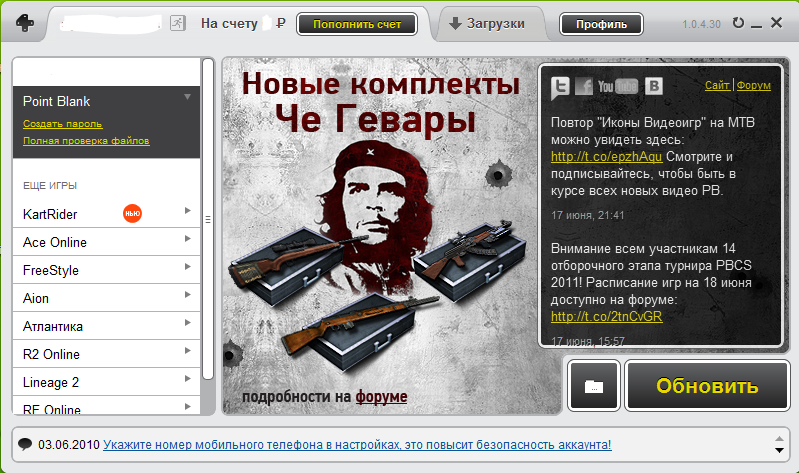Click the speech bubble notification icon
Viewport: 799px width, 473px height.
pyautogui.click(x=24, y=444)
